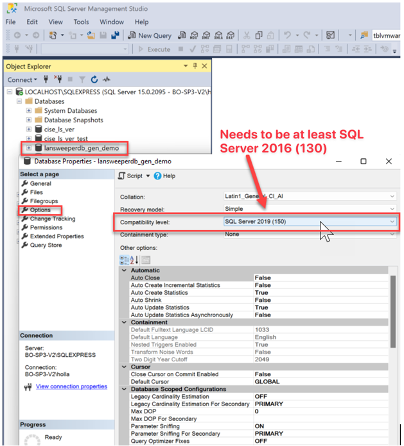Click the Database Engine Query icon next to New Query
The image size is (404, 446).
click(182, 35)
